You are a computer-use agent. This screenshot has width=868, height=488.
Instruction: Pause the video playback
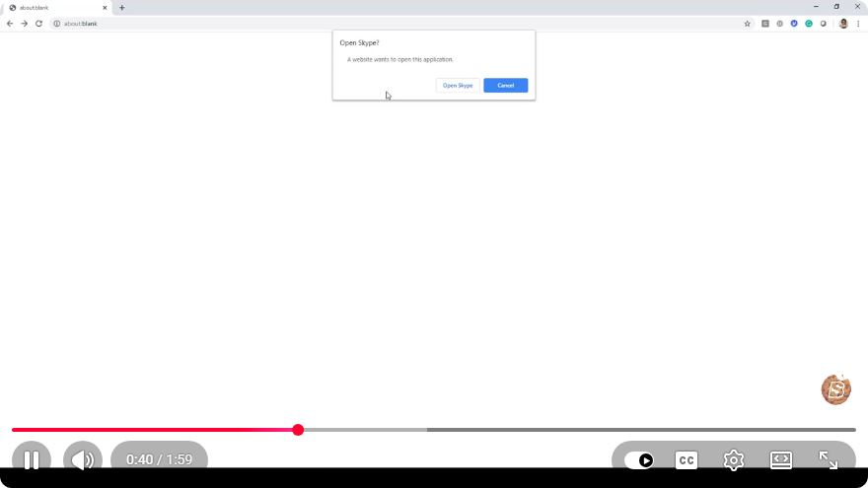click(32, 459)
